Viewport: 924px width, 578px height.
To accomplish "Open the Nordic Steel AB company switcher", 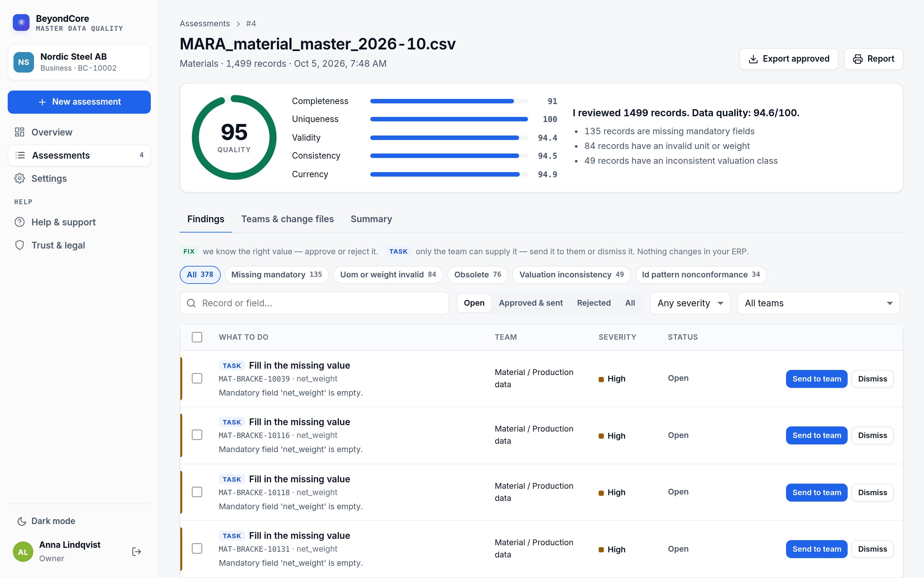I will (x=79, y=62).
